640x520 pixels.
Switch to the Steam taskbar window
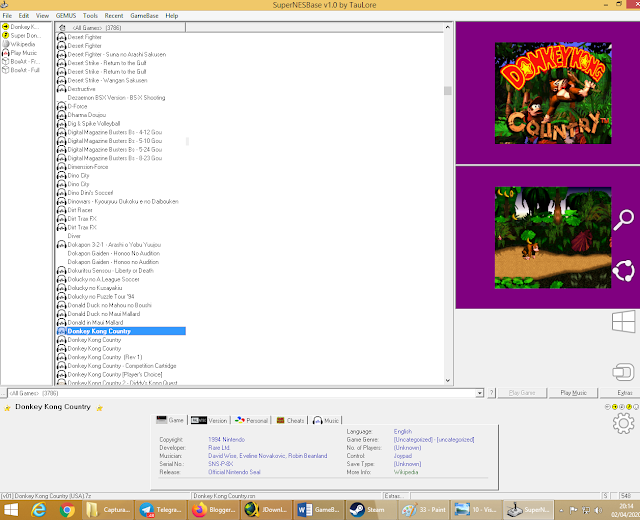(371, 510)
